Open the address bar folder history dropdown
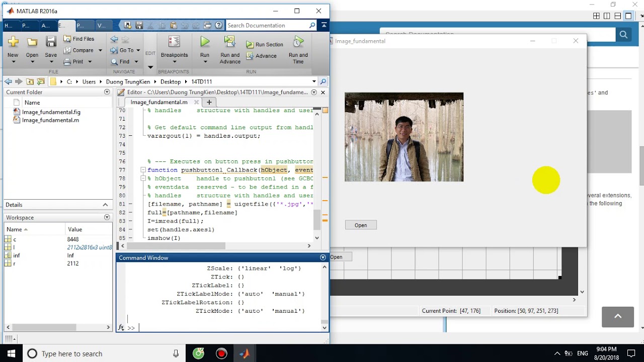 [x=314, y=81]
